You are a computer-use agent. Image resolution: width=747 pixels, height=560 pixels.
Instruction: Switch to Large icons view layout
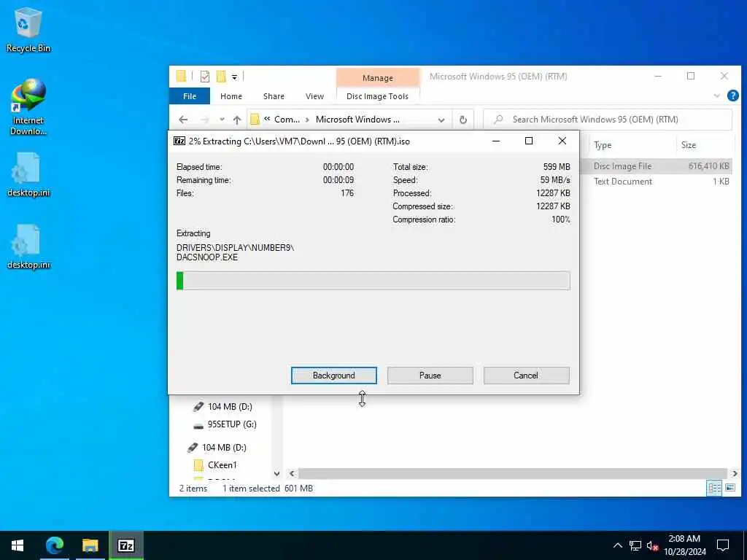[729, 488]
